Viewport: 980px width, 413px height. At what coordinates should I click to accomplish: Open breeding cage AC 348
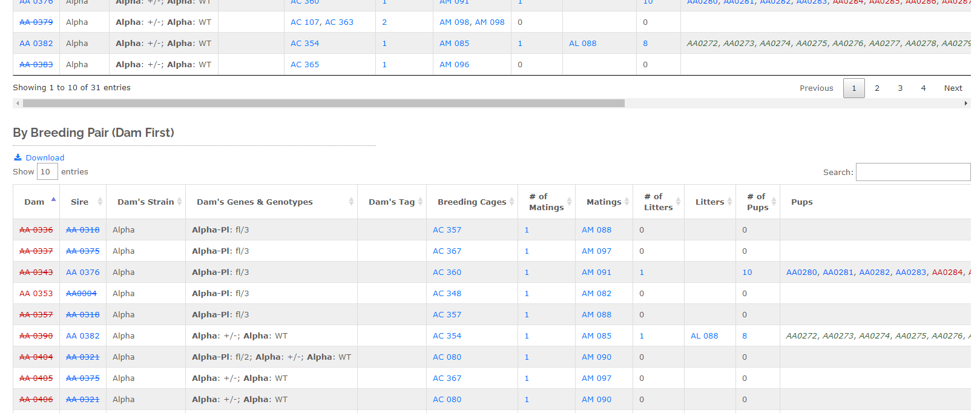pos(447,293)
